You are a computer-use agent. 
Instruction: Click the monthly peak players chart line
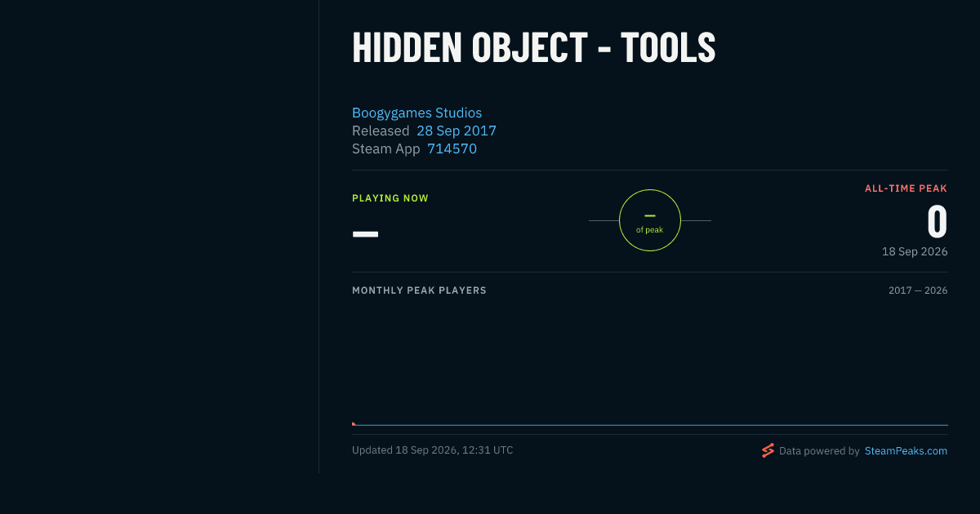pyautogui.click(x=650, y=425)
